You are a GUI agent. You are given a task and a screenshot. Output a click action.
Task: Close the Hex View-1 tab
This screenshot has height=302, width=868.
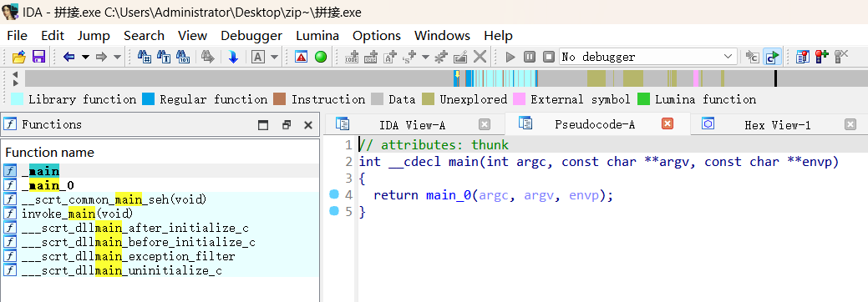pyautogui.click(x=850, y=124)
